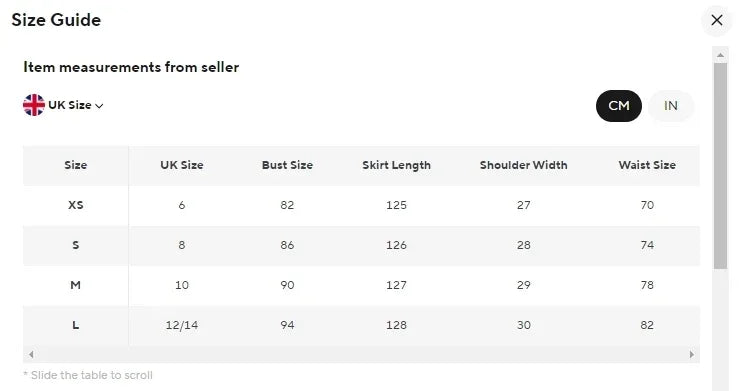This screenshot has width=740, height=391.
Task: Click the 12/14 UK size cell
Action: pos(182,325)
